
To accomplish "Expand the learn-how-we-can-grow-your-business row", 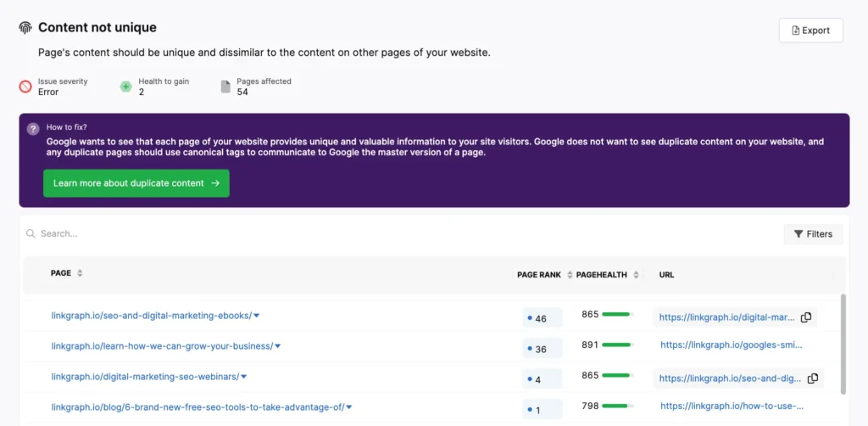I will click(x=277, y=346).
